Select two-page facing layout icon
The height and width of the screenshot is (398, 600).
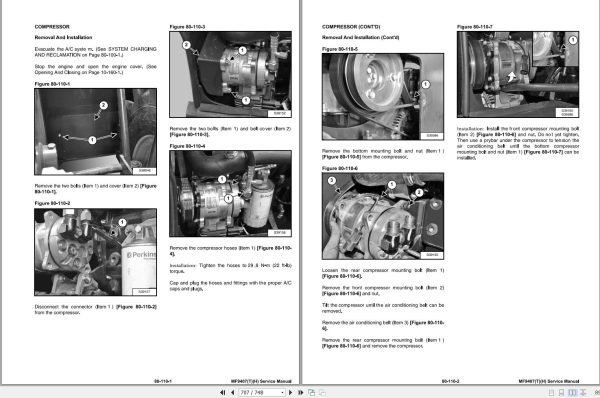pyautogui.click(x=572, y=392)
